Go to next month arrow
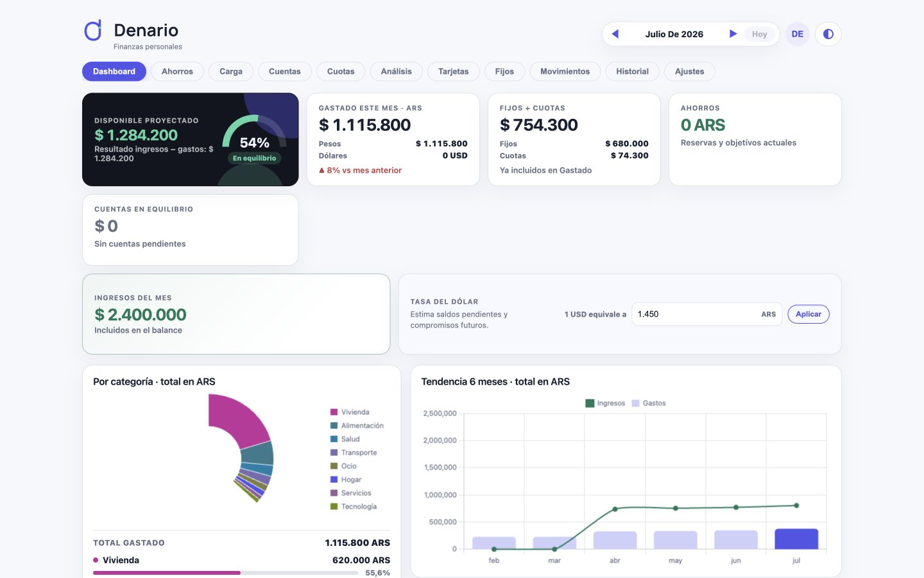The width and height of the screenshot is (924, 578). point(733,34)
